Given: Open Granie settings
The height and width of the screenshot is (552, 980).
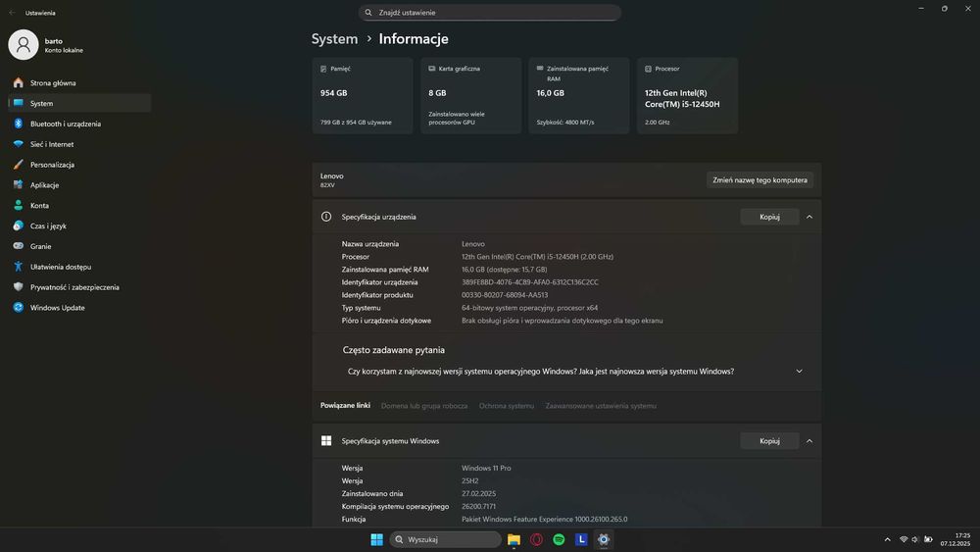Looking at the screenshot, I should tap(79, 246).
